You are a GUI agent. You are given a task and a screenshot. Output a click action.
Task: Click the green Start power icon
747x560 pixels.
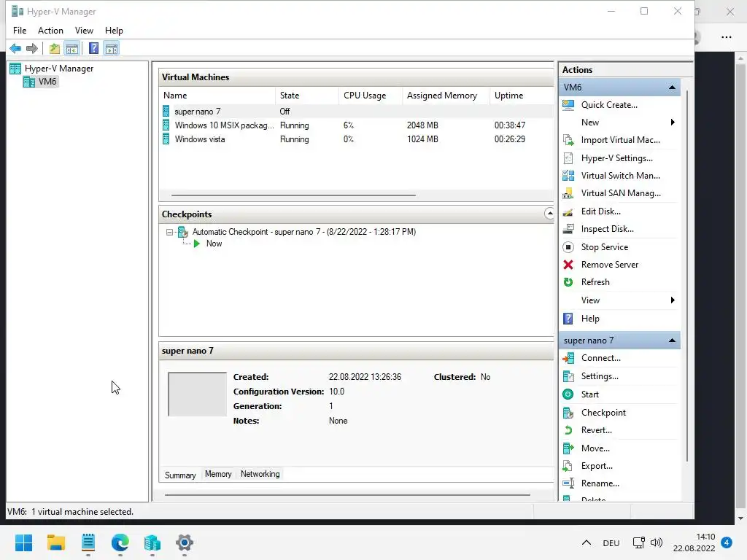pyautogui.click(x=568, y=394)
